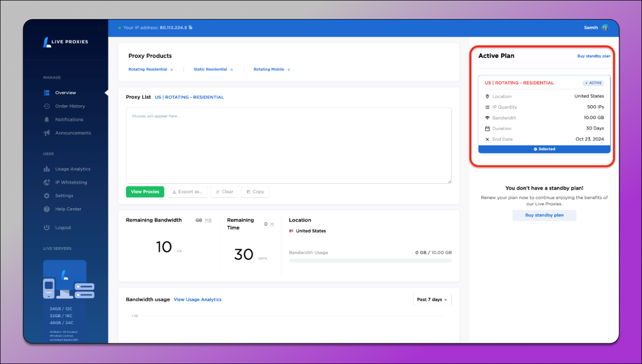Click the End Date X icon
Image resolution: width=642 pixels, height=364 pixels.
487,140
